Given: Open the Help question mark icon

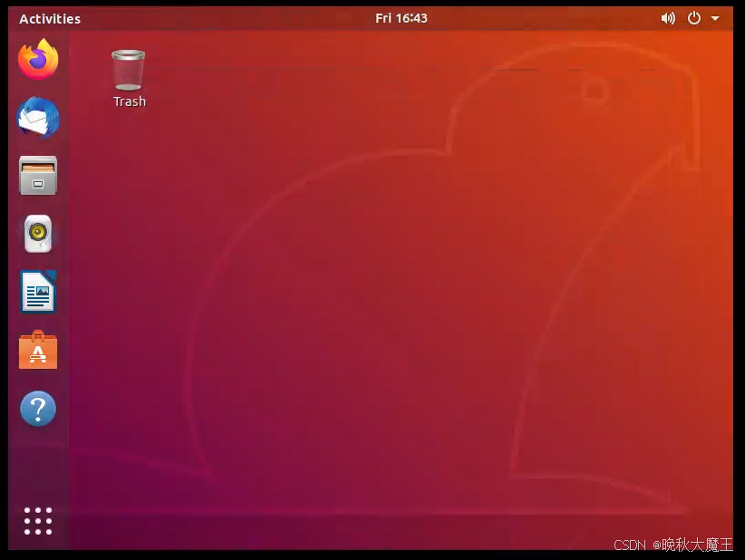Looking at the screenshot, I should click(38, 409).
